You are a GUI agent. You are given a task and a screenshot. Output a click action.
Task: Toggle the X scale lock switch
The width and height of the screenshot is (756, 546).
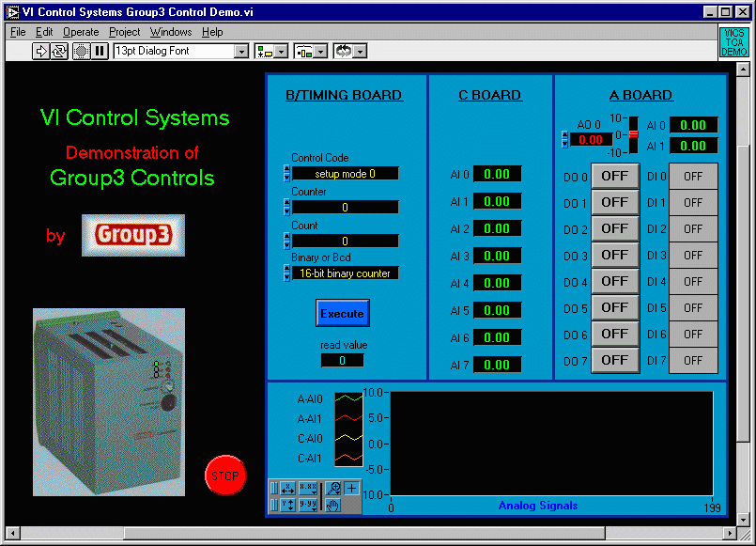(274, 489)
